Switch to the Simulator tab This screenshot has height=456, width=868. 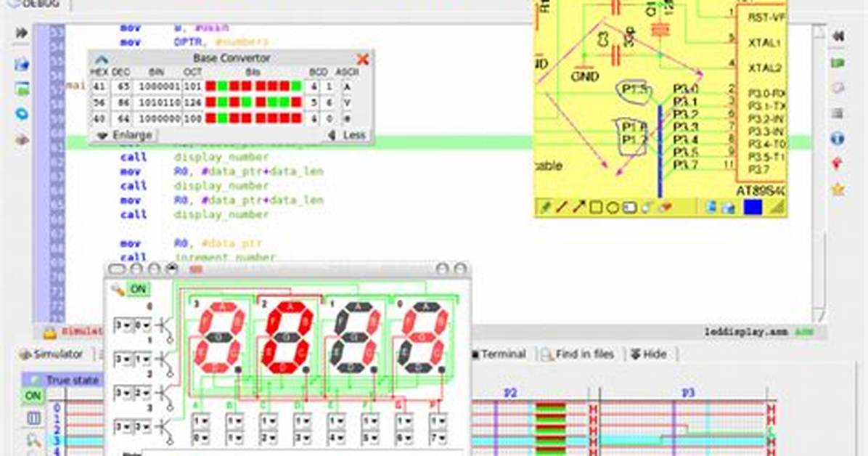pyautogui.click(x=52, y=354)
